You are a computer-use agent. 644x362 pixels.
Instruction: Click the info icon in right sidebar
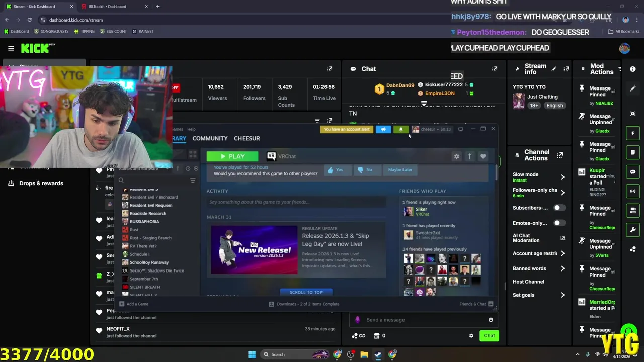[x=633, y=69]
